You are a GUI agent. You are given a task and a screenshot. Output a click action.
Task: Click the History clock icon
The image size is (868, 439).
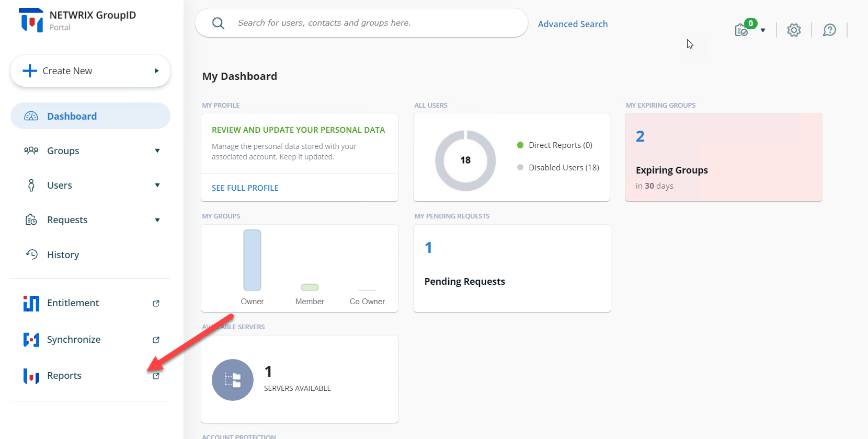31,255
